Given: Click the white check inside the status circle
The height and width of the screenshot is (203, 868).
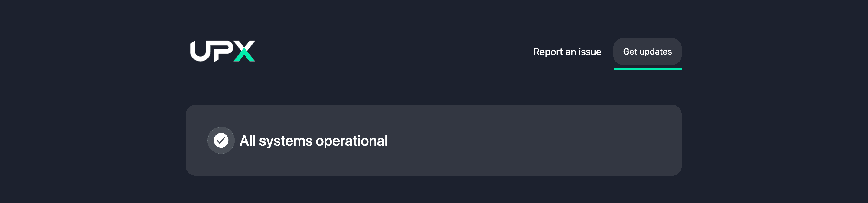Looking at the screenshot, I should tap(221, 141).
